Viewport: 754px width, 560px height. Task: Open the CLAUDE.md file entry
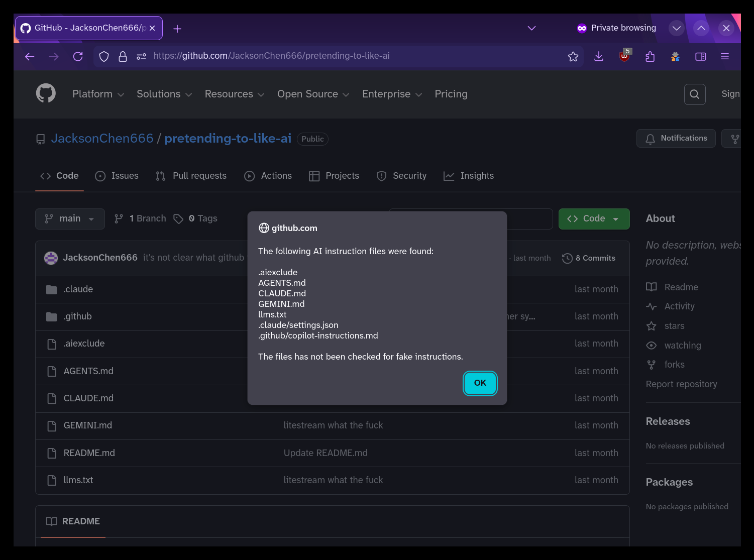pos(88,398)
